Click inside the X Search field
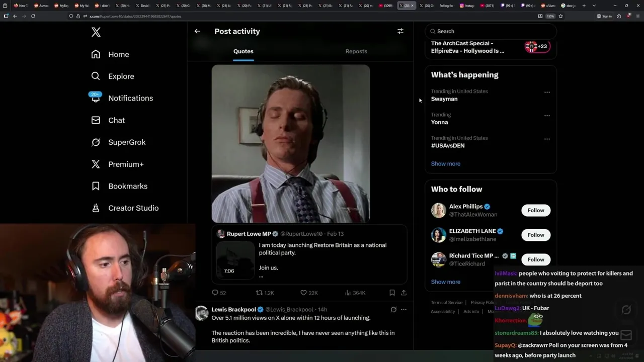This screenshot has height=362, width=644. click(x=491, y=31)
